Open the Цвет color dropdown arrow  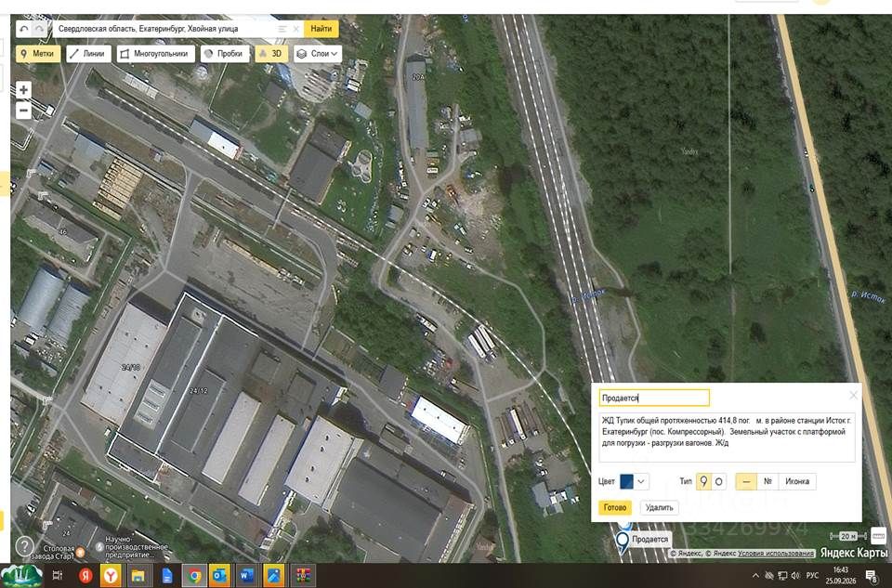pos(641,482)
